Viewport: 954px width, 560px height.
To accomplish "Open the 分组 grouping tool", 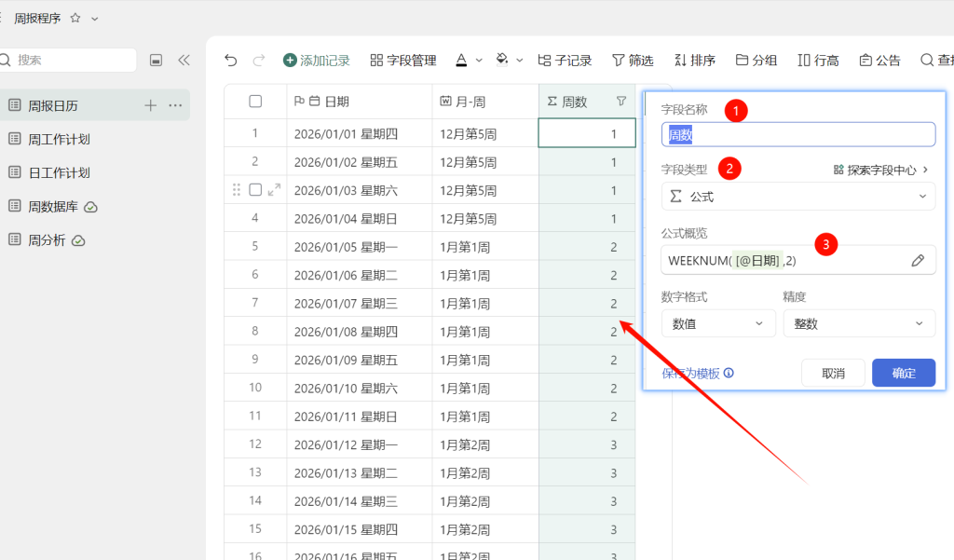I will [756, 61].
